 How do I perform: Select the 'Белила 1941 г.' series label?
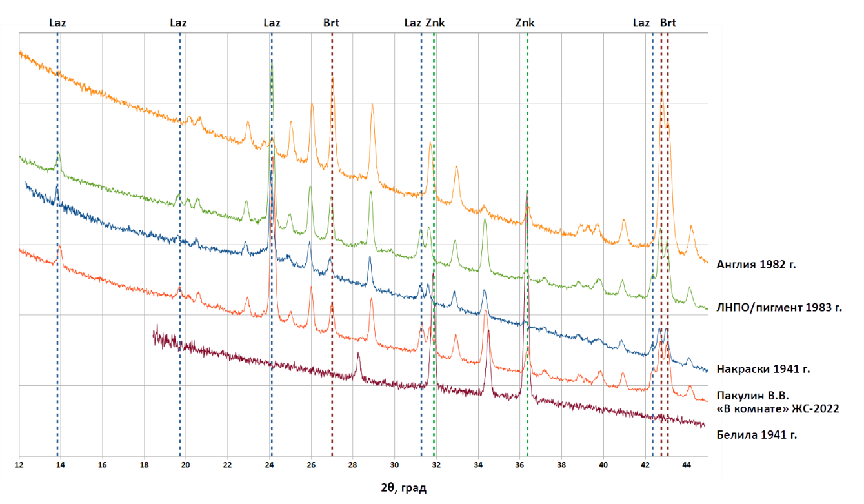tap(757, 435)
